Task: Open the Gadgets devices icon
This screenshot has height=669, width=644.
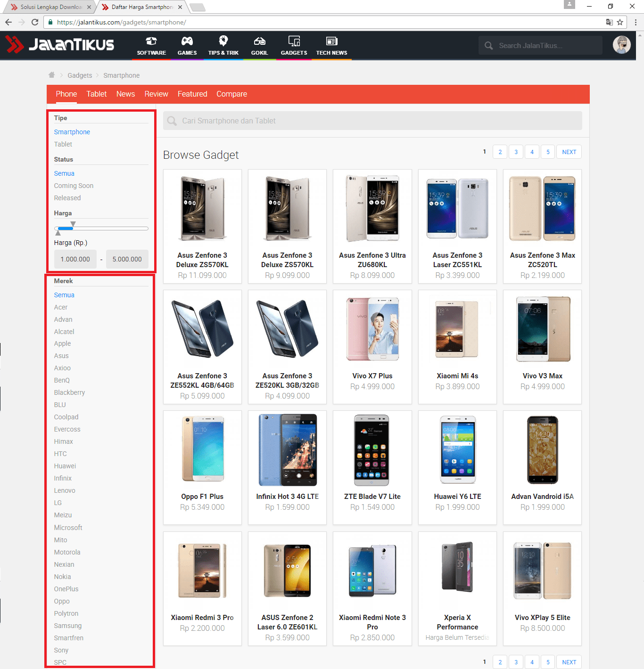Action: tap(294, 41)
